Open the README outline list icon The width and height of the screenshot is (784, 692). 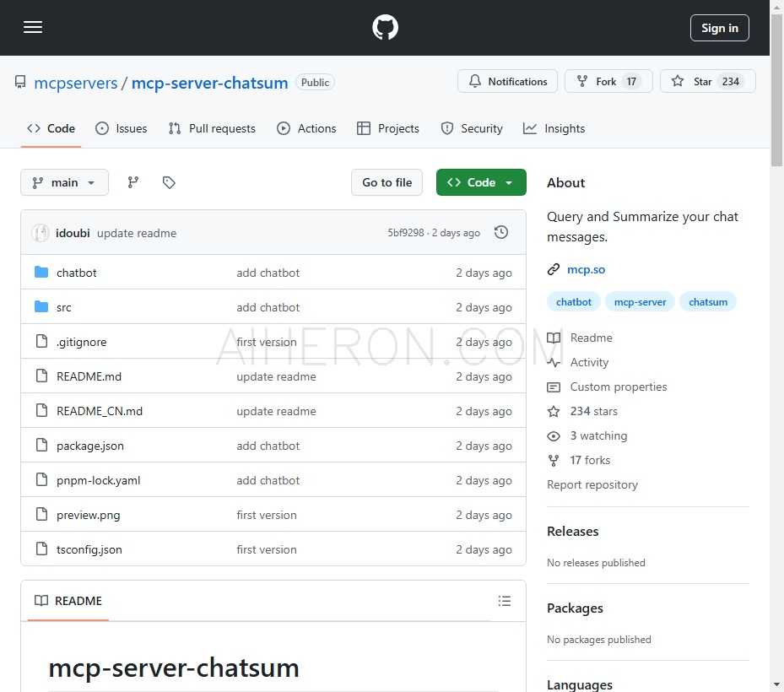(x=504, y=601)
